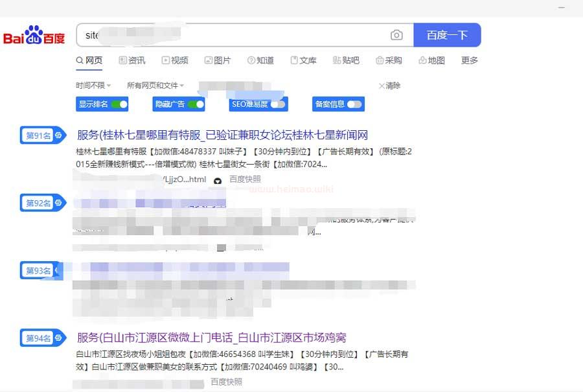This screenshot has height=392, width=583.
Task: Open 百度快照 snapshot of first result
Action: coord(245,179)
